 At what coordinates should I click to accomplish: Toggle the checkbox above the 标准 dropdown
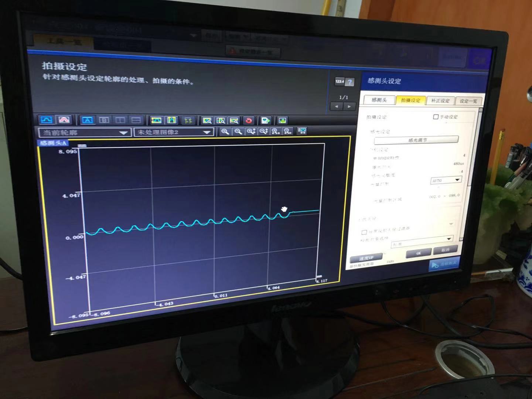[x=364, y=232]
